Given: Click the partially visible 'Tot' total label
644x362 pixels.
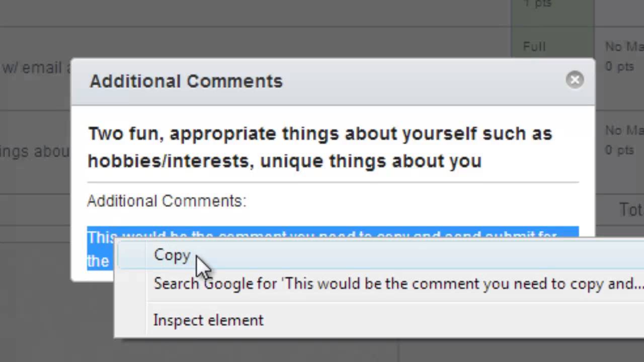Looking at the screenshot, I should (630, 209).
